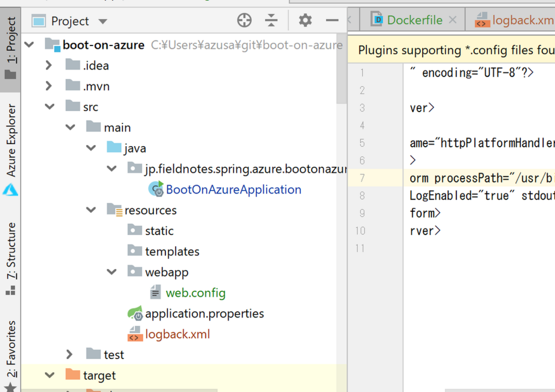Close the Dockerfile tab
This screenshot has height=392, width=555.
tap(453, 20)
